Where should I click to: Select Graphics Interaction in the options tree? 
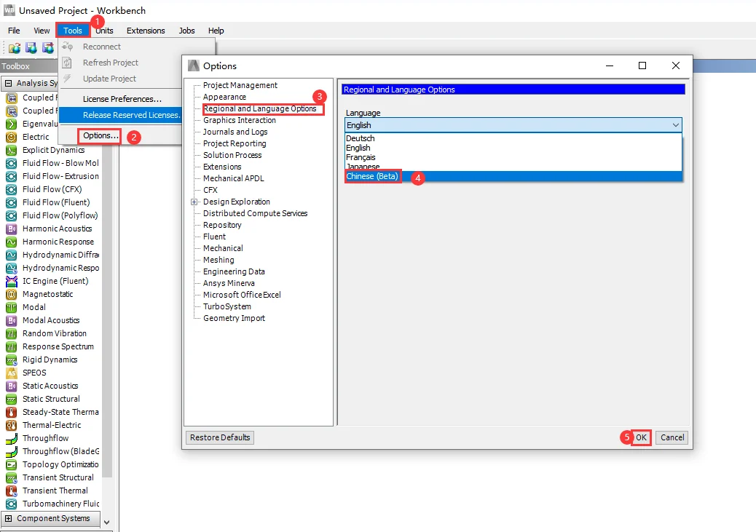pyautogui.click(x=240, y=121)
